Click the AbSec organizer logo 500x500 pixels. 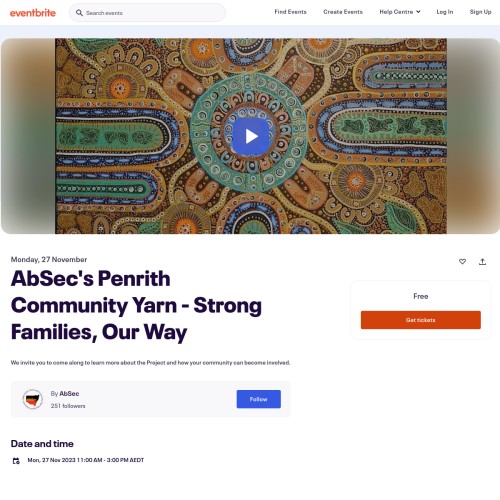(32, 399)
